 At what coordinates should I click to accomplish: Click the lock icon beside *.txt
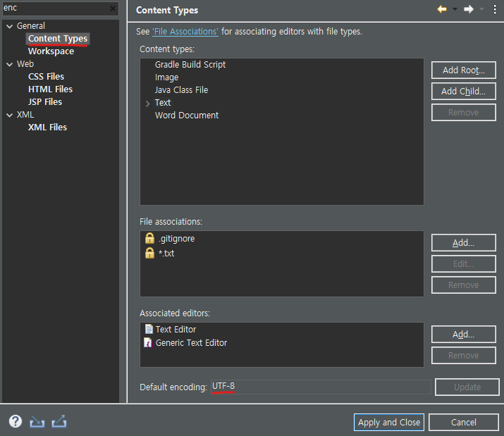click(x=149, y=253)
